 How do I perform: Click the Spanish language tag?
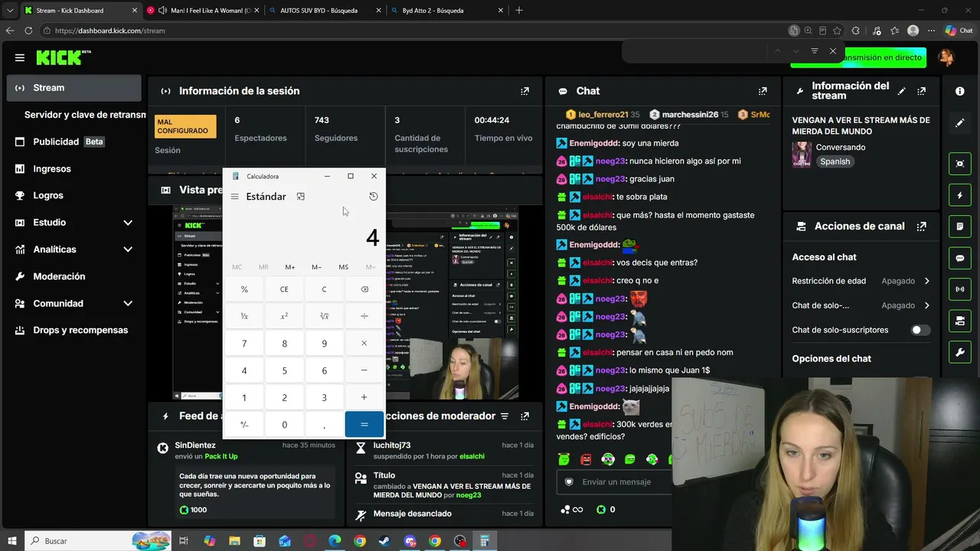(835, 161)
